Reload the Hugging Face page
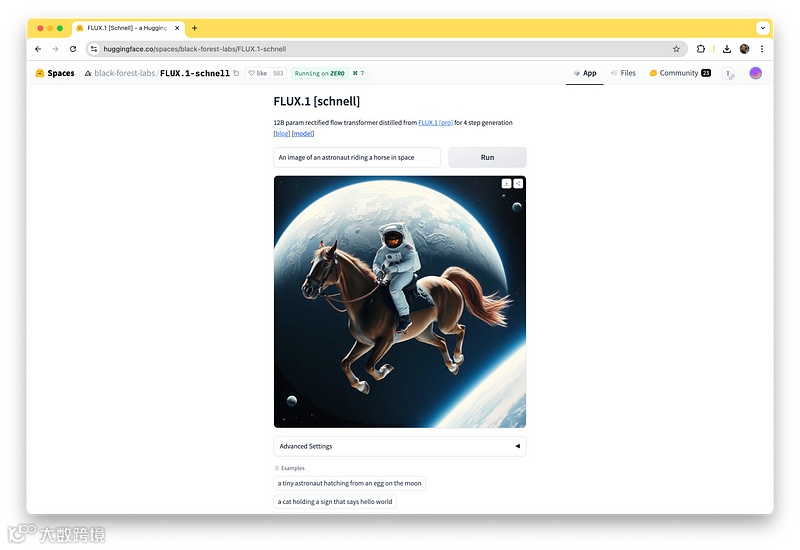This screenshot has height=550, width=800. tap(73, 49)
